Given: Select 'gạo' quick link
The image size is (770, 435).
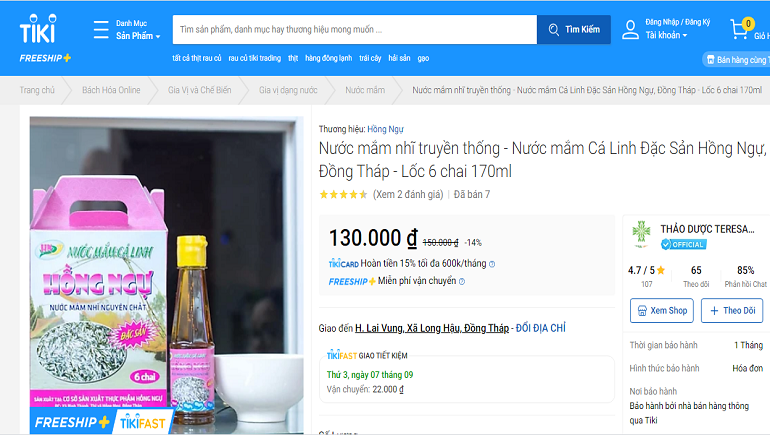Looking at the screenshot, I should click(x=423, y=58).
